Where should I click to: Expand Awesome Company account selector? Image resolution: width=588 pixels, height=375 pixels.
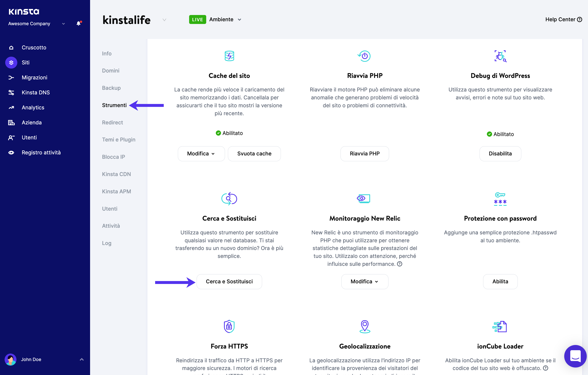[x=63, y=24]
